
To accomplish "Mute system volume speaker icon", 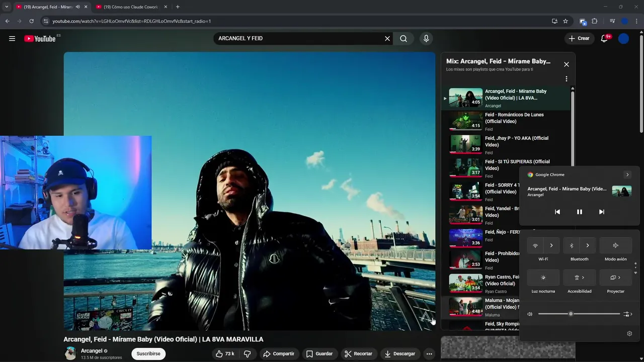I will point(530,314).
